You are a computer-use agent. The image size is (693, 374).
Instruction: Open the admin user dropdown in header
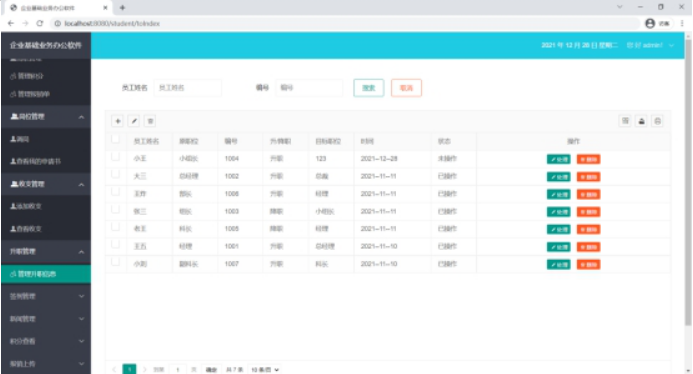[x=651, y=45]
